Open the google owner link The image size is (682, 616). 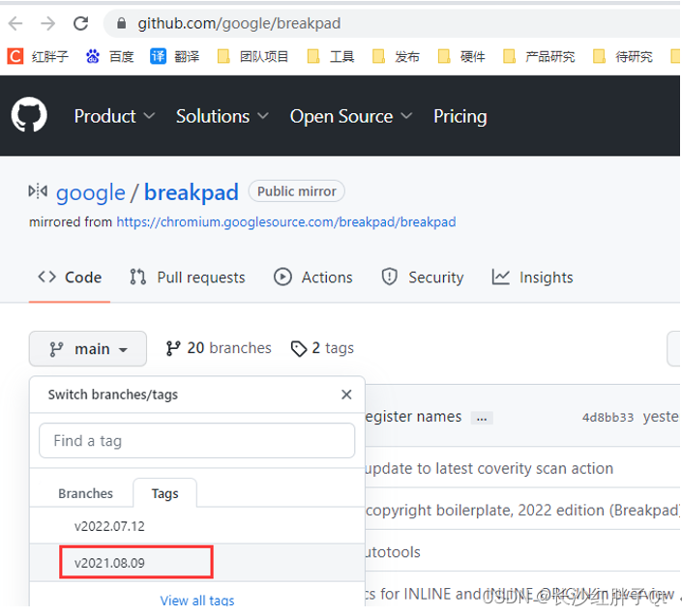[x=91, y=192]
